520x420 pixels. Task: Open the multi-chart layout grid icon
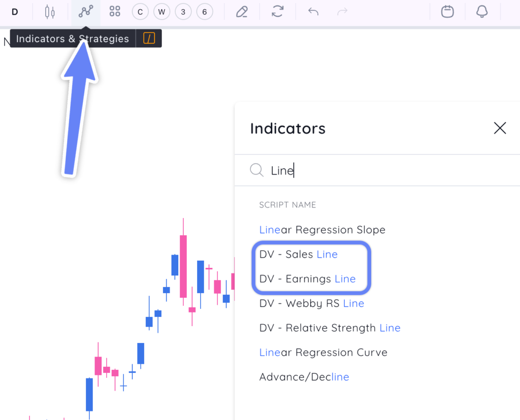(x=114, y=11)
